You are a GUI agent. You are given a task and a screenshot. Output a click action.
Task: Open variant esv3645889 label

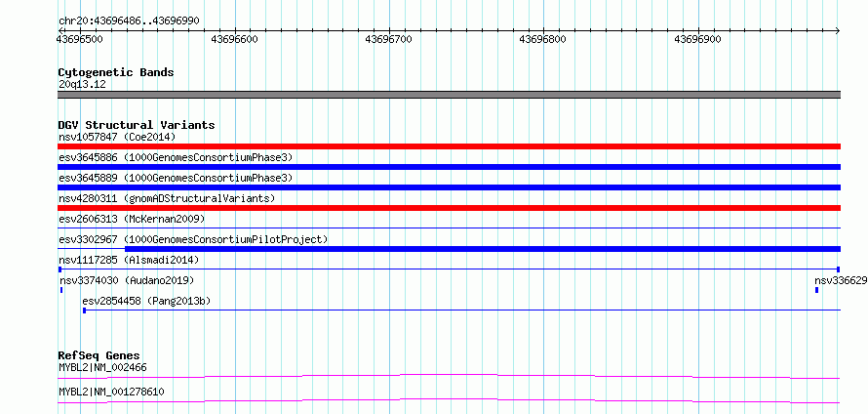[x=175, y=178]
